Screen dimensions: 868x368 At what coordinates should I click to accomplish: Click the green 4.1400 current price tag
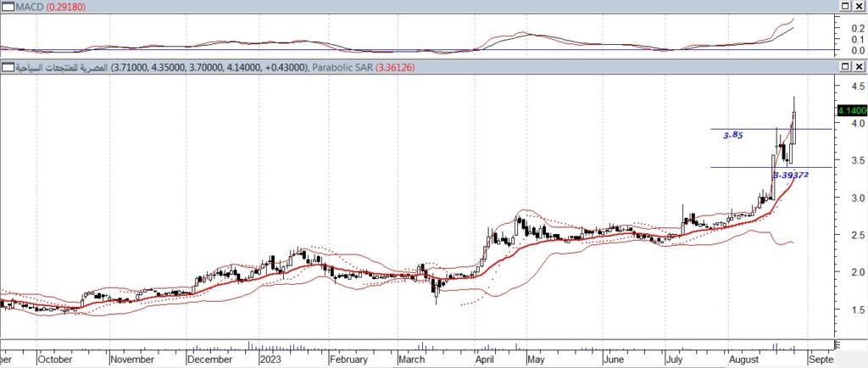pyautogui.click(x=850, y=110)
